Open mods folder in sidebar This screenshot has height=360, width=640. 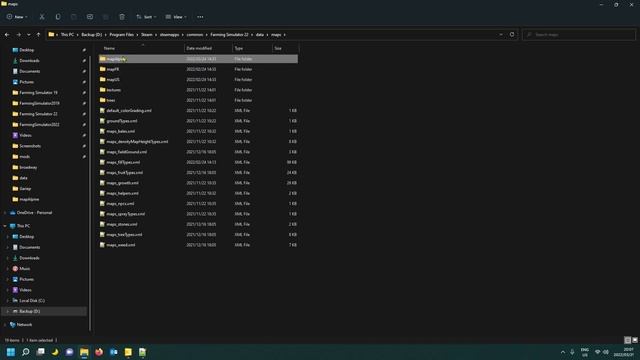(24, 157)
